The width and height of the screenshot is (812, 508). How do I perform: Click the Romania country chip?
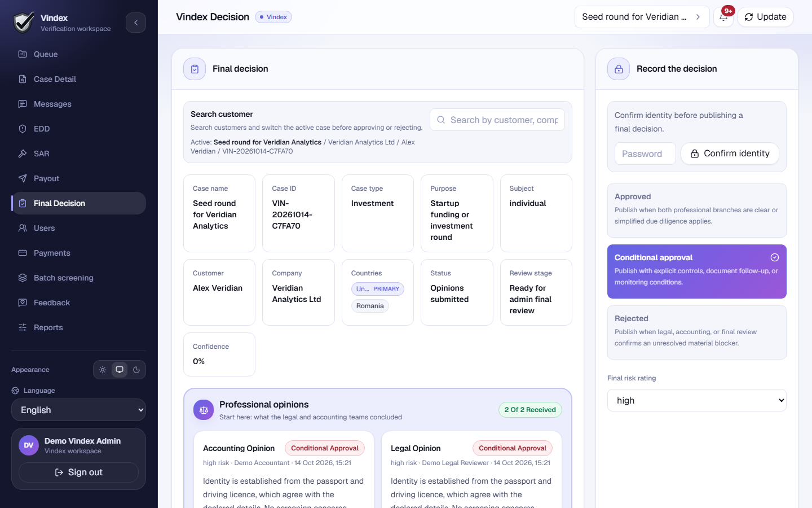coord(370,306)
